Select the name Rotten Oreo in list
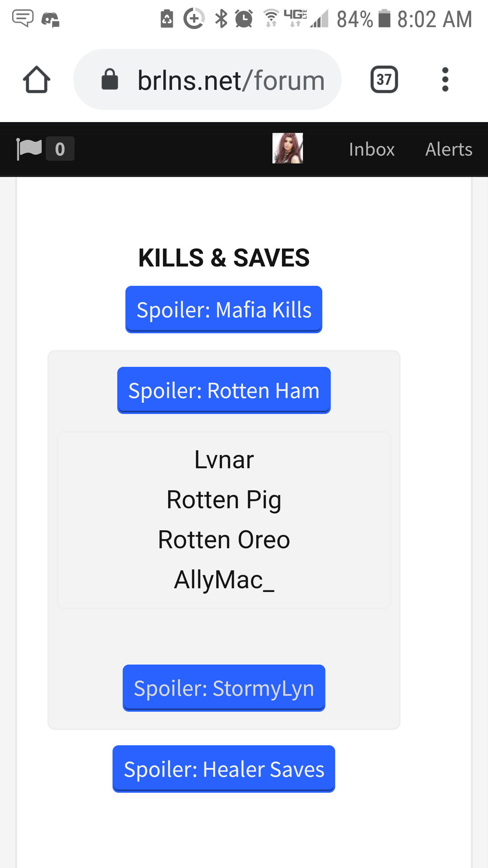Image resolution: width=488 pixels, height=868 pixels. (x=224, y=539)
